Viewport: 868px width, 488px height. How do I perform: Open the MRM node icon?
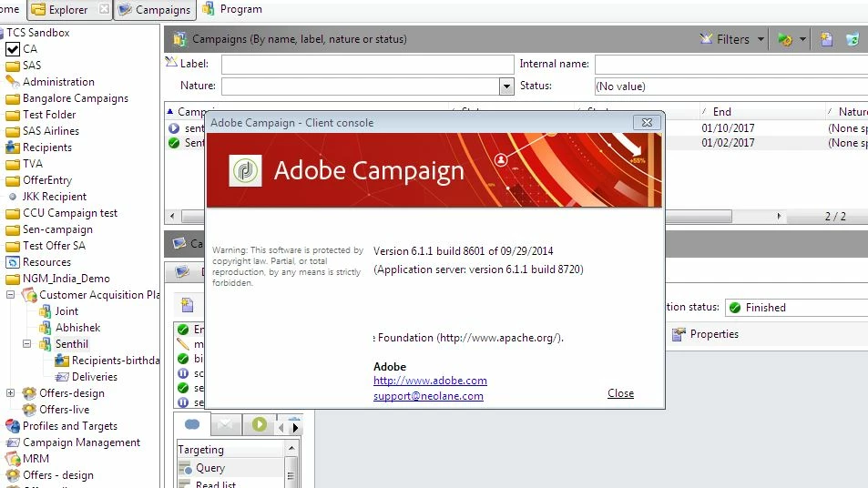click(12, 459)
